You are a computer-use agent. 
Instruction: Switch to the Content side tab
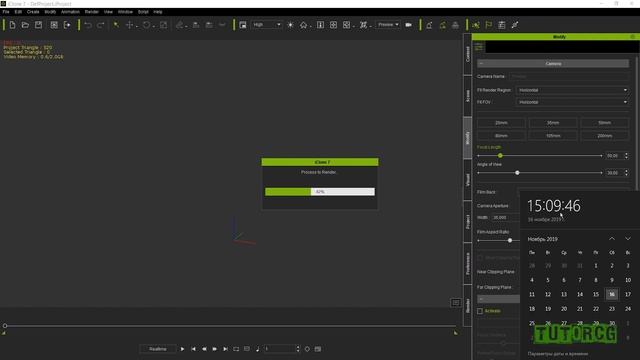[x=467, y=54]
